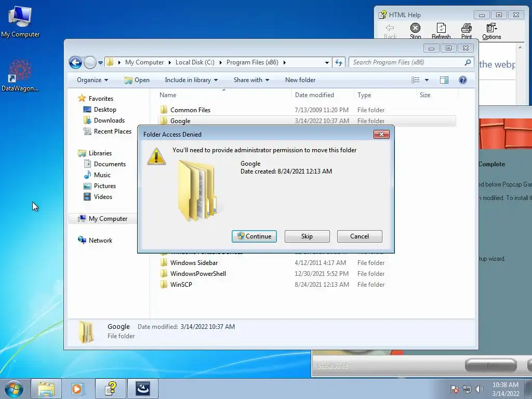This screenshot has height=399, width=532.
Task: Open Downloads in Favorites
Action: click(x=109, y=121)
